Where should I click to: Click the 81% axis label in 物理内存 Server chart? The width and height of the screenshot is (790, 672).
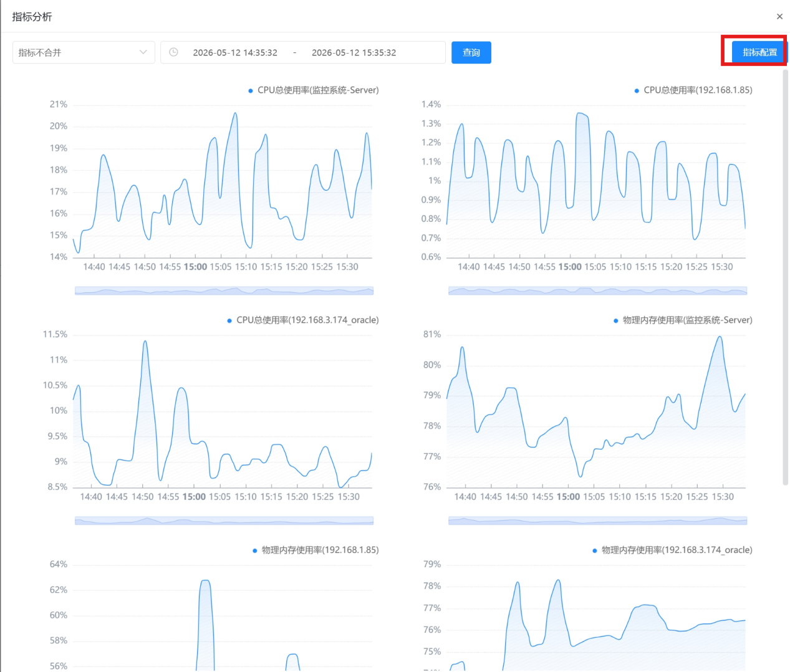coord(432,334)
